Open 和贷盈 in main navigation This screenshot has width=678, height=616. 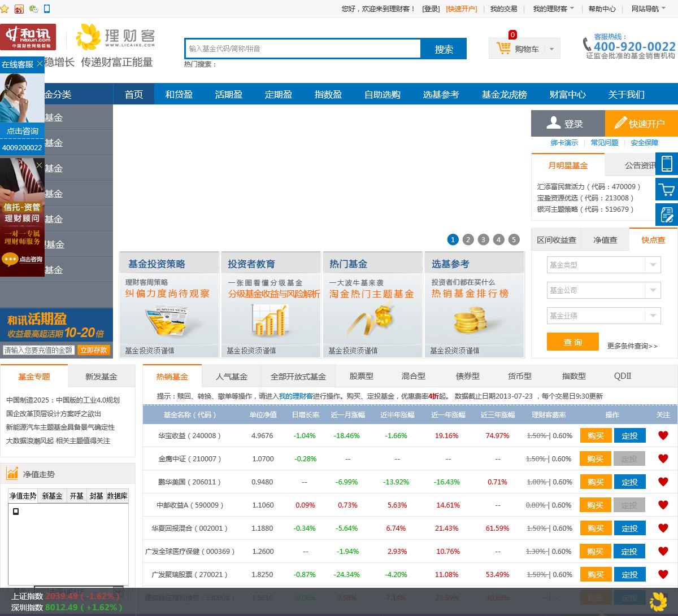click(x=179, y=94)
